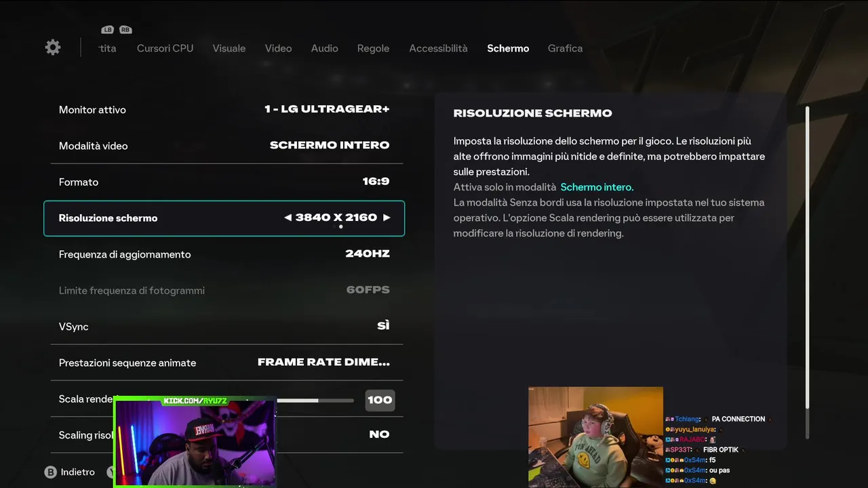This screenshot has width=868, height=488.
Task: Open the Cursori CPU tab
Action: 165,48
